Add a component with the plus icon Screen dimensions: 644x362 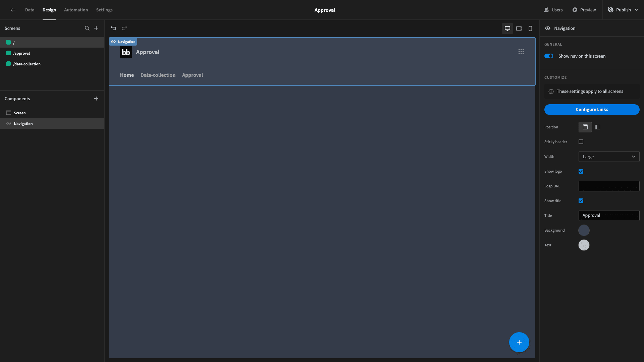tap(96, 99)
